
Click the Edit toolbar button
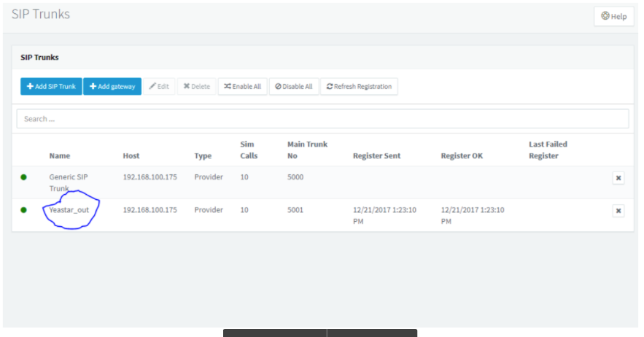[159, 86]
